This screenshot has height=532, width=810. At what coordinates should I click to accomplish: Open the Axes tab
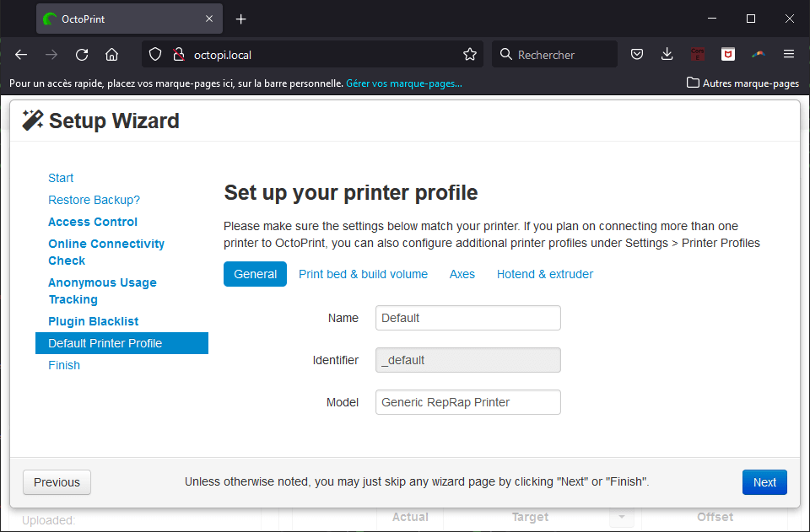coord(462,274)
